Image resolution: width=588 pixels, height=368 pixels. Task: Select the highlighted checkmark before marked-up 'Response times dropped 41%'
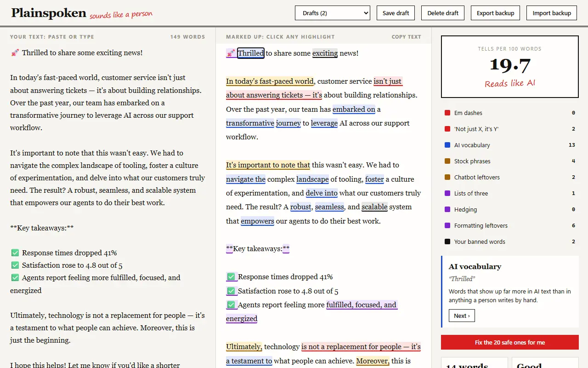tap(232, 277)
